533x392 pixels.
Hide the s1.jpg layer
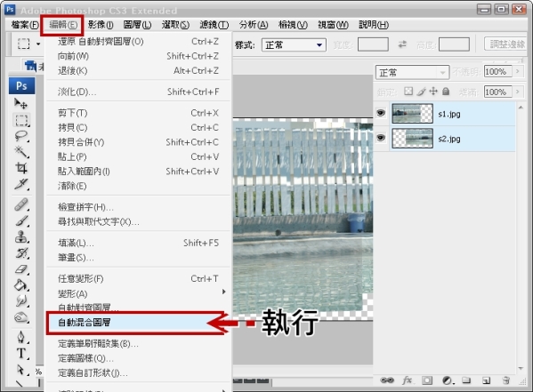pos(381,113)
